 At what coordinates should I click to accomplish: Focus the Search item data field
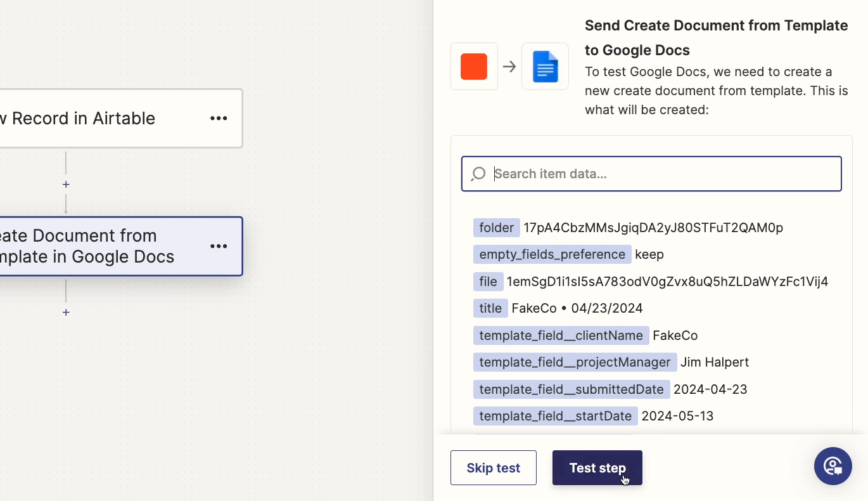[651, 174]
